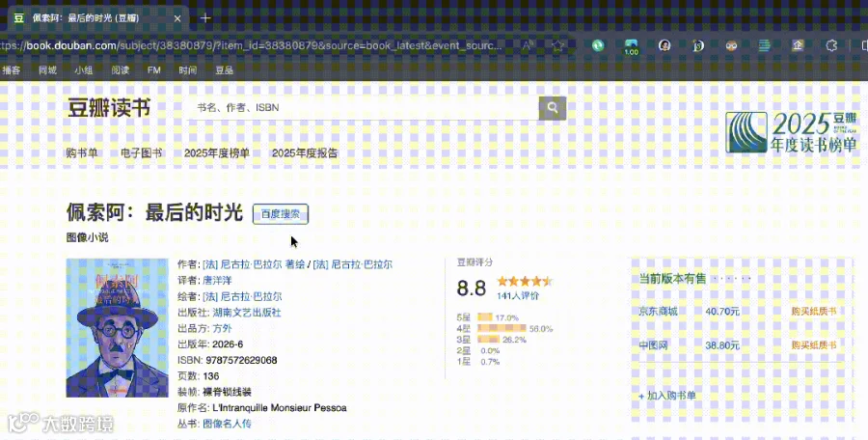Focus the 书名、作者、ISBN search field

pos(365,107)
